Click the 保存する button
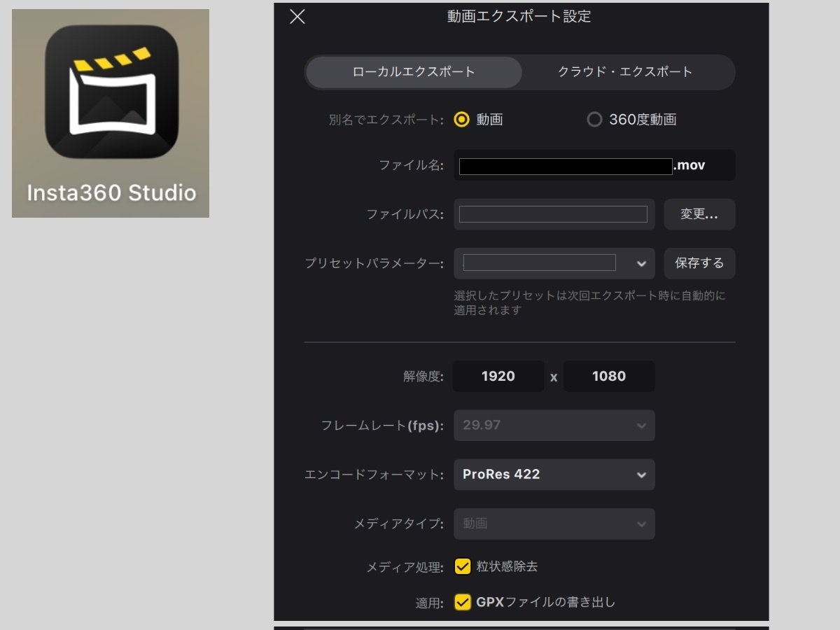This screenshot has height=630, width=840. (699, 263)
